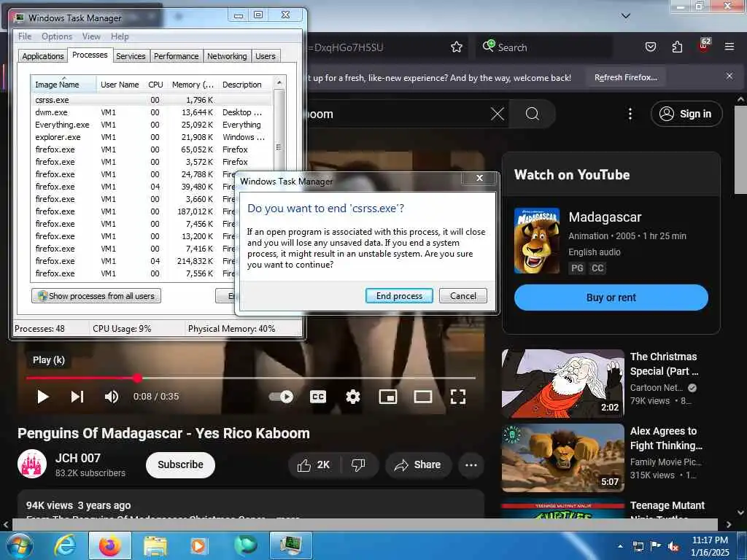This screenshot has height=560, width=747.
Task: Open Firefox Pocket icon
Action: (651, 47)
